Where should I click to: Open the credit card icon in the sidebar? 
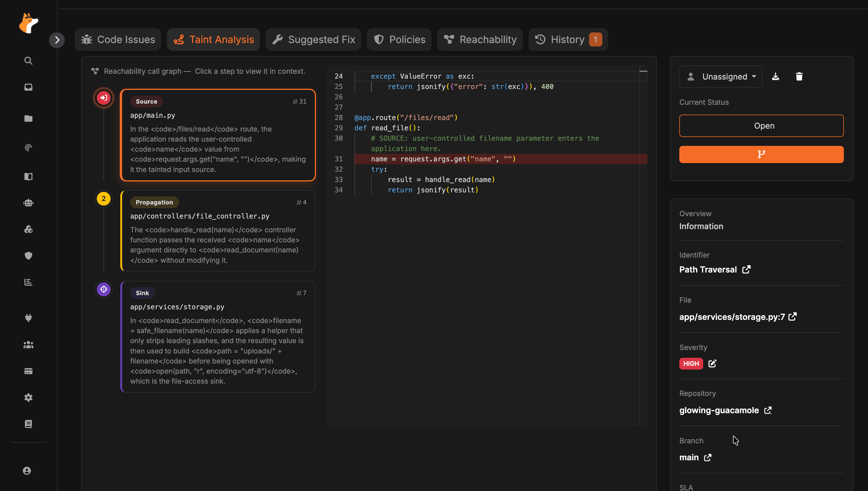[28, 371]
